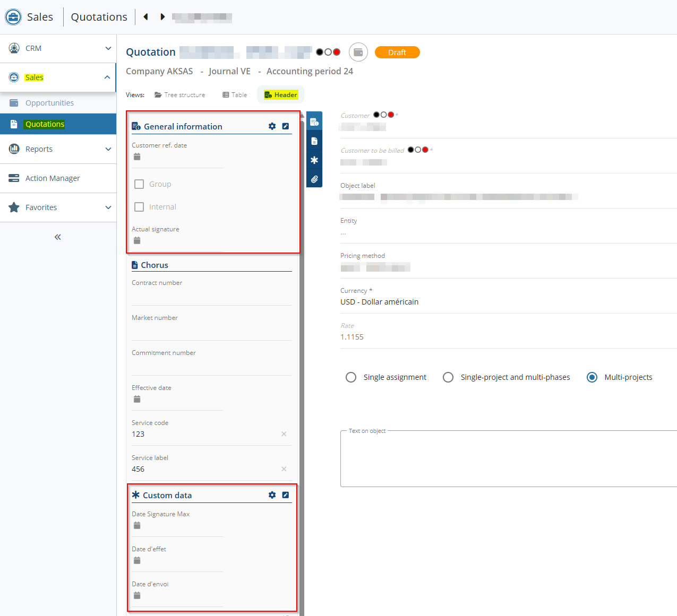This screenshot has height=616, width=677.
Task: Click the Custom data edit icon
Action: pyautogui.click(x=285, y=495)
